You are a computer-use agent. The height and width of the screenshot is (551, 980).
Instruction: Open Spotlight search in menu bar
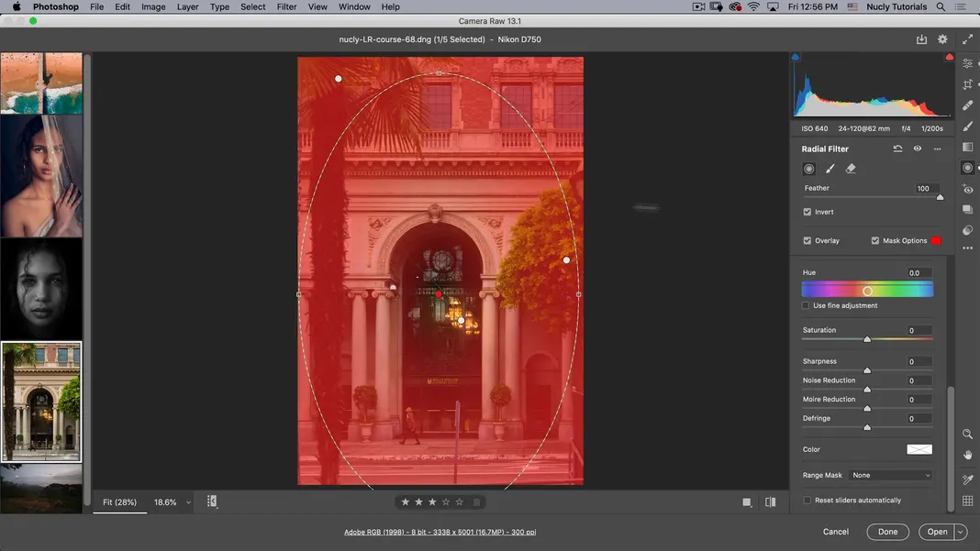(940, 6)
